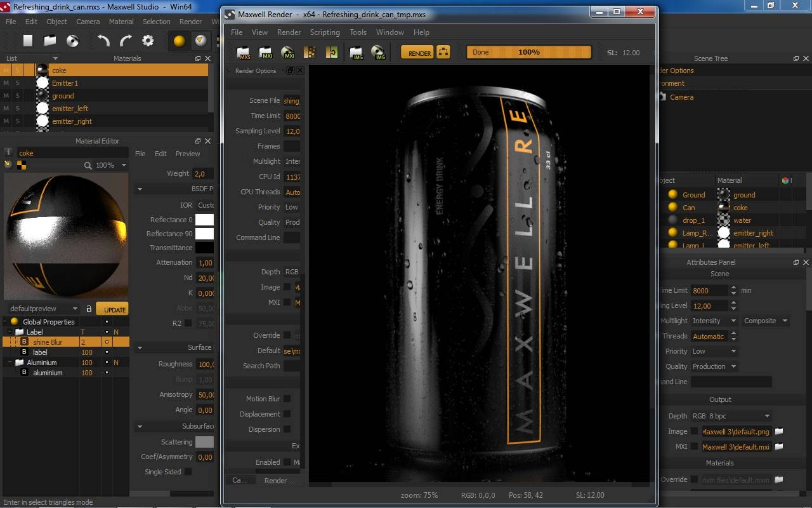Open Window menu in Maxwell Render
The height and width of the screenshot is (508, 812).
[390, 32]
